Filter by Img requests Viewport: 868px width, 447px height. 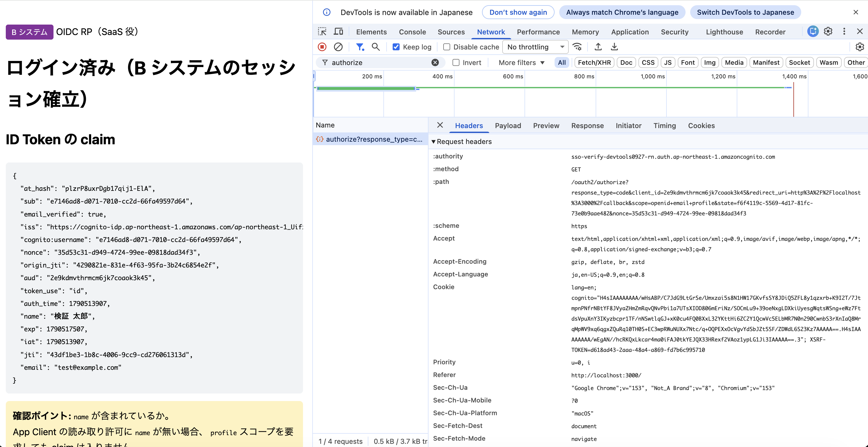709,62
